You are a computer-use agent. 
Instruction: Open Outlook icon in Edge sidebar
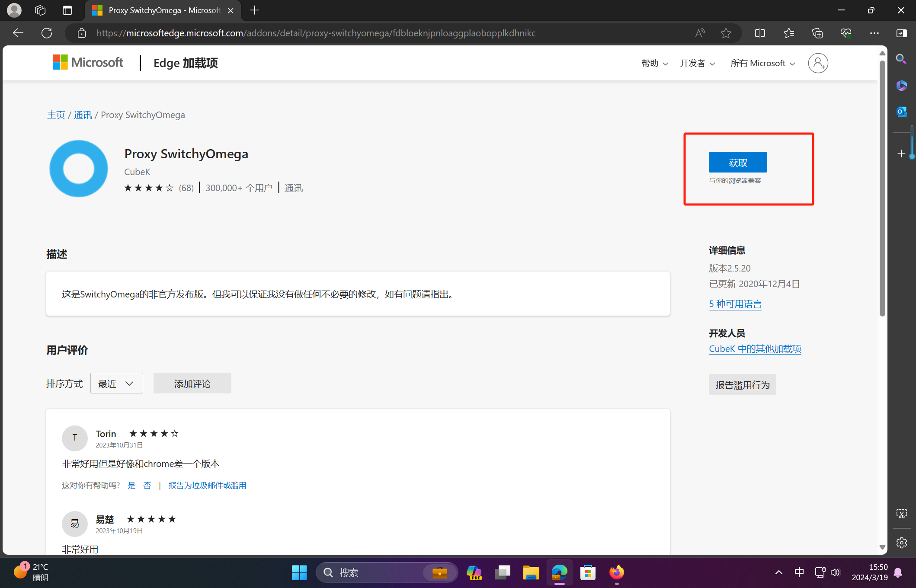click(901, 112)
